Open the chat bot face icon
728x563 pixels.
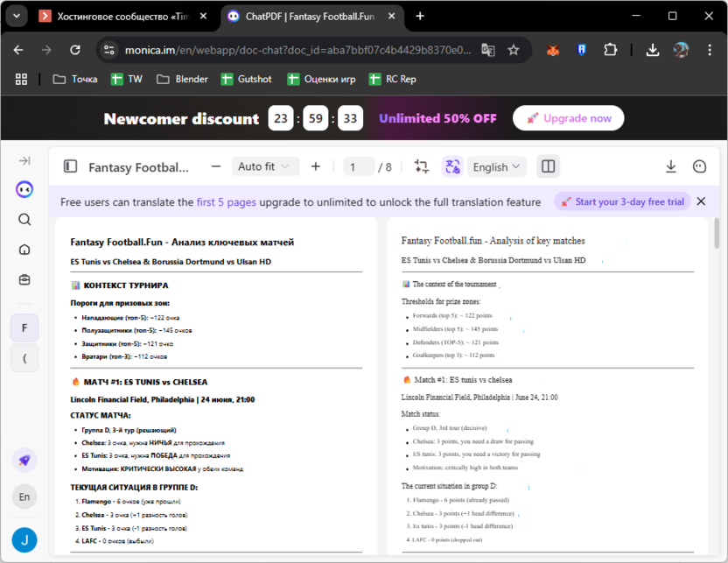[x=700, y=166]
